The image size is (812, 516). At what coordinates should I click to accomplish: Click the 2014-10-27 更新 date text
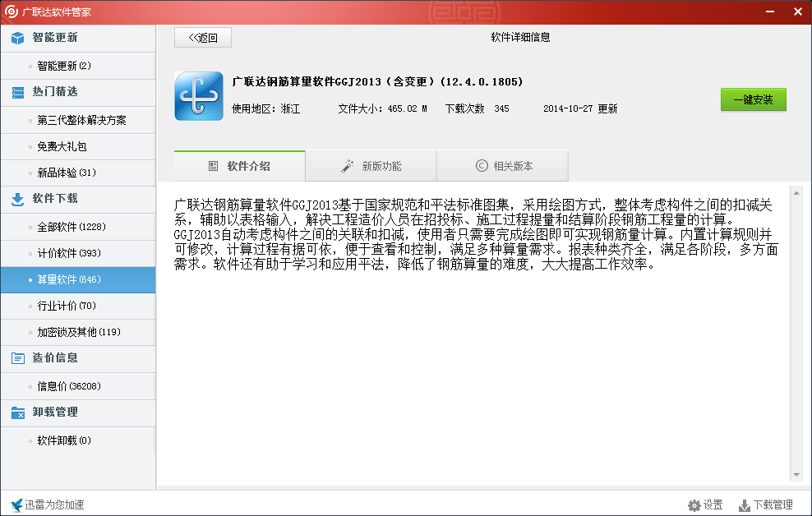pos(580,108)
